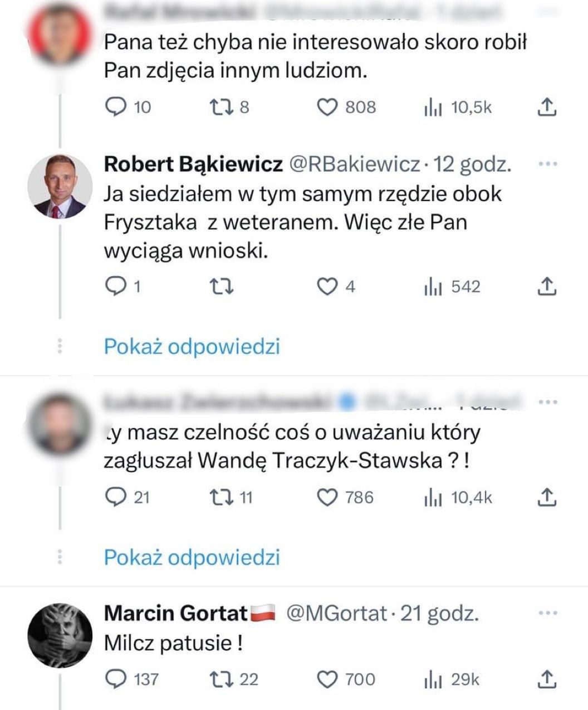Screen dimensions: 588x710
Task: Like the tweet with 786 likes
Action: pos(328,497)
